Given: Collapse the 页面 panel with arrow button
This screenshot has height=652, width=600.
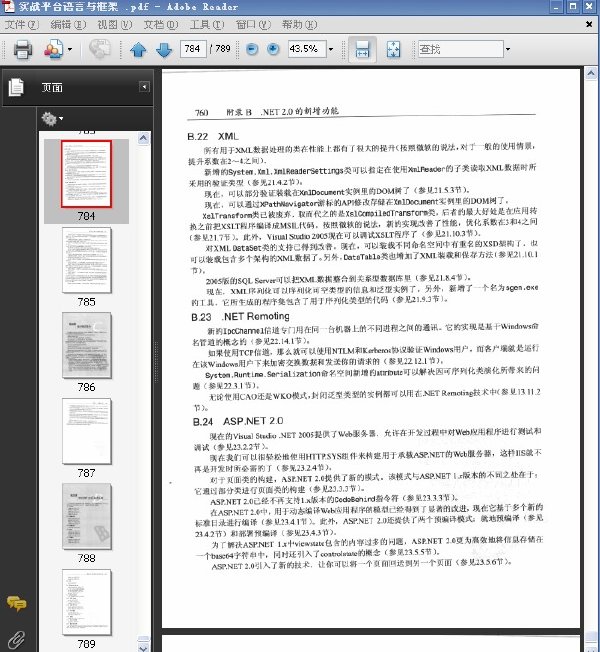Looking at the screenshot, I should click(x=144, y=87).
